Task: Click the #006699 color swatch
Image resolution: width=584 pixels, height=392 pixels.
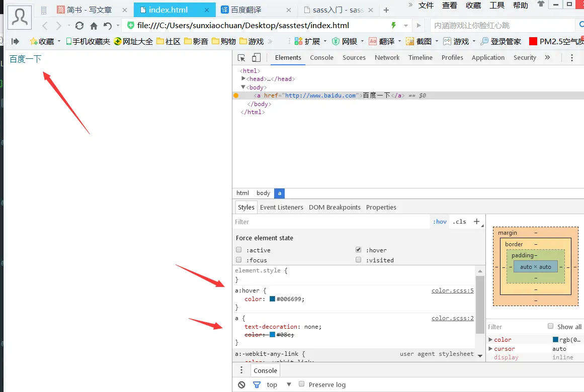Action: point(272,299)
